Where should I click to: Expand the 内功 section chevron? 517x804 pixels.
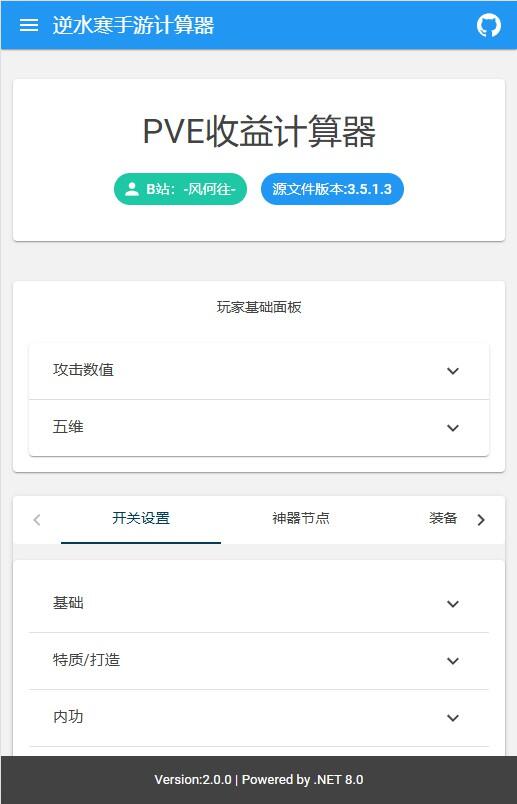click(452, 718)
